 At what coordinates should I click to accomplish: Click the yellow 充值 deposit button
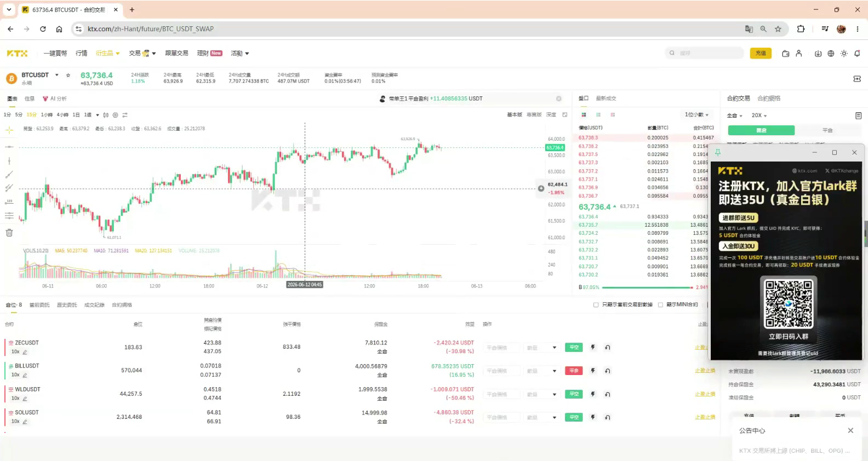761,53
